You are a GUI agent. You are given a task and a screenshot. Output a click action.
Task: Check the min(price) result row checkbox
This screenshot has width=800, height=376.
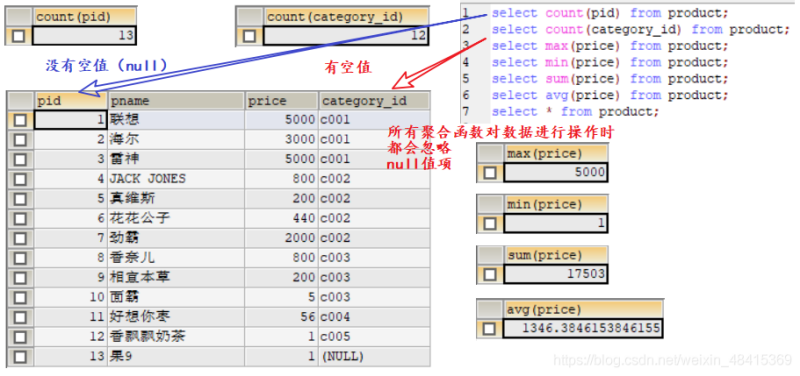click(490, 224)
